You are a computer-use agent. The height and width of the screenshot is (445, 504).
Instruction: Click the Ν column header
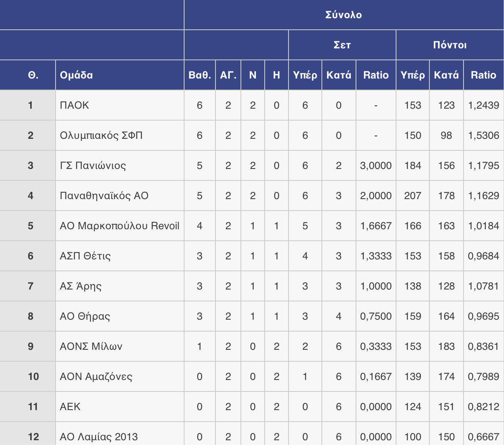pyautogui.click(x=253, y=75)
